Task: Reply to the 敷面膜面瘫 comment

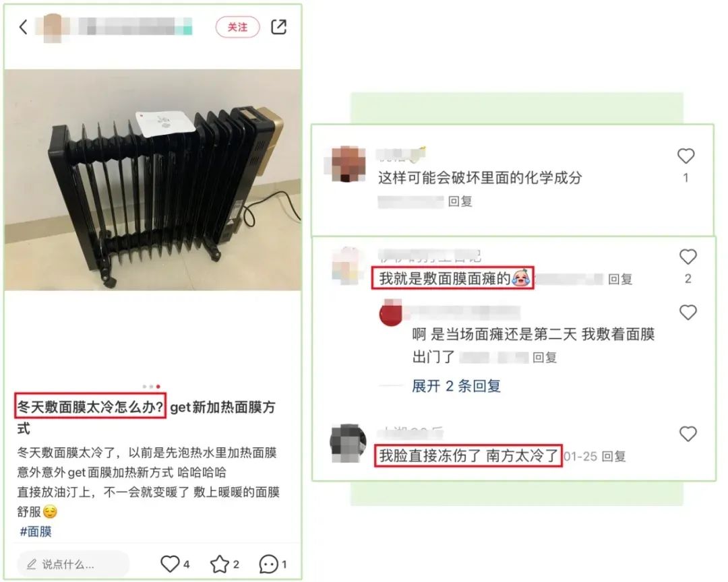Action: tap(620, 279)
